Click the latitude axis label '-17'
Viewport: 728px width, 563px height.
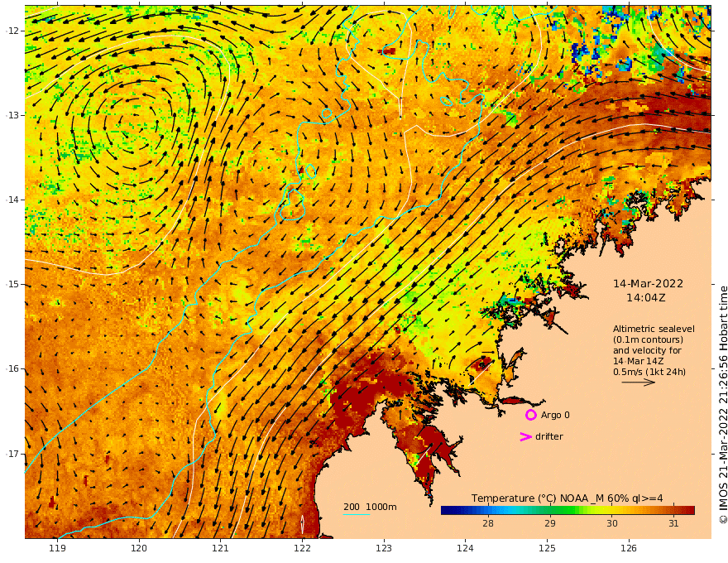click(x=12, y=454)
